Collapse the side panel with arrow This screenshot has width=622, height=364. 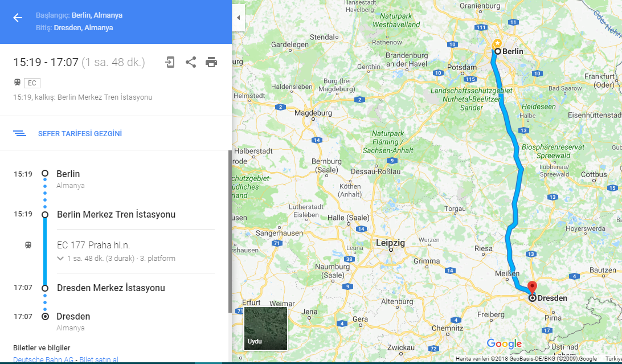click(238, 18)
